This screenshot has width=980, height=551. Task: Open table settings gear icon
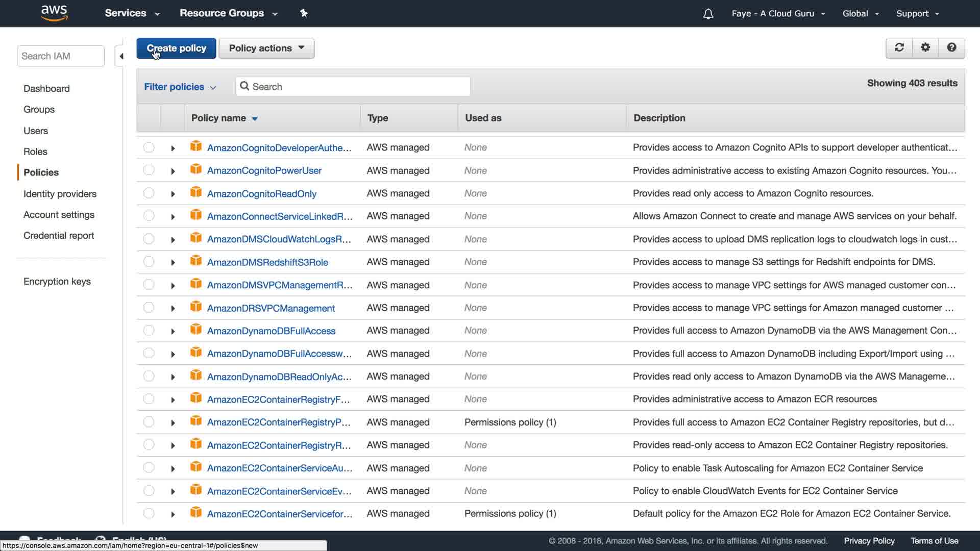[925, 47]
